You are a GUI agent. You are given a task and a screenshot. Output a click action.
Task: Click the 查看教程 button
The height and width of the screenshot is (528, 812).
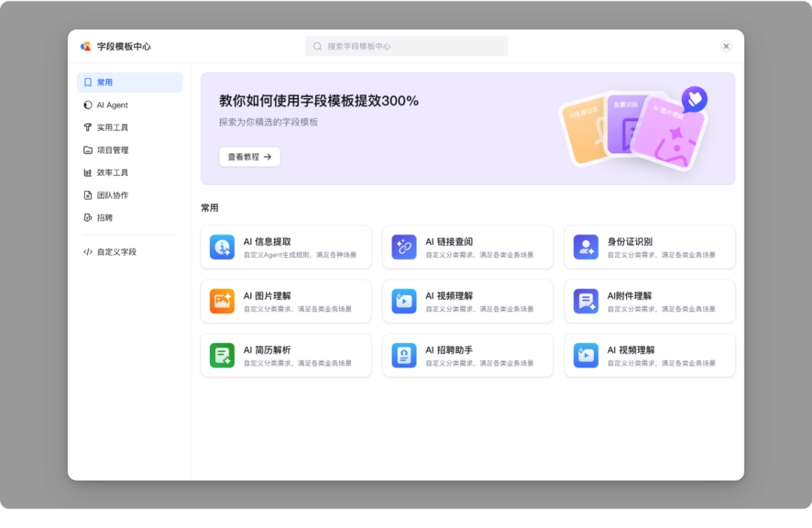pyautogui.click(x=250, y=157)
